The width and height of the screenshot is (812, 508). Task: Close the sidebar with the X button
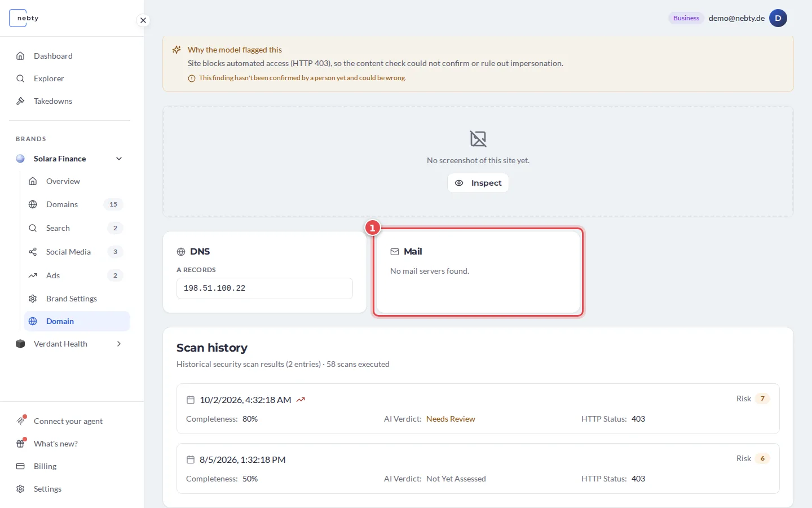pos(143,20)
